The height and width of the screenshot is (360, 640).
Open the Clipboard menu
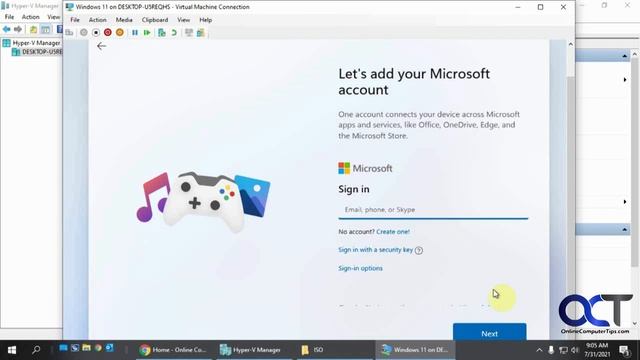coord(155,20)
